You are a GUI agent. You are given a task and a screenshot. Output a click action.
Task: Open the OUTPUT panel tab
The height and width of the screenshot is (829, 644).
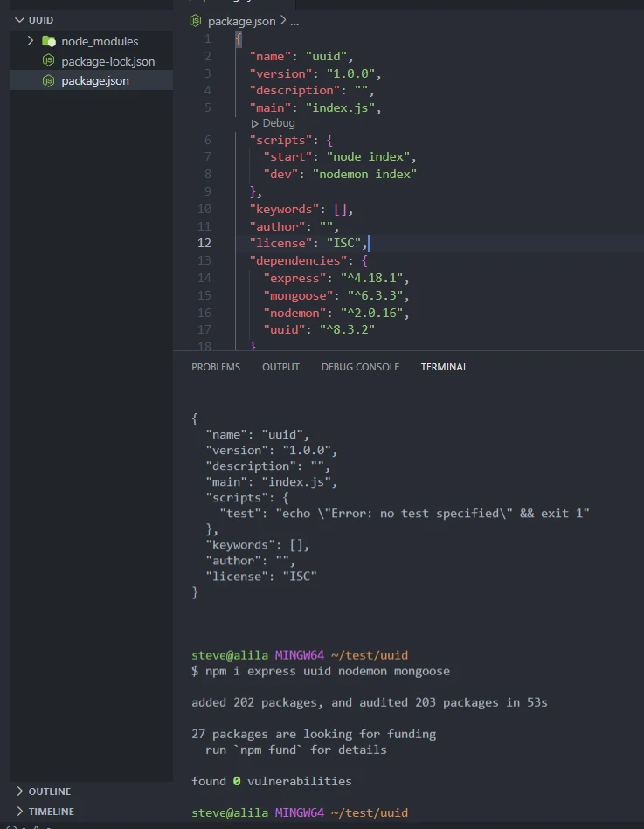[x=280, y=367]
